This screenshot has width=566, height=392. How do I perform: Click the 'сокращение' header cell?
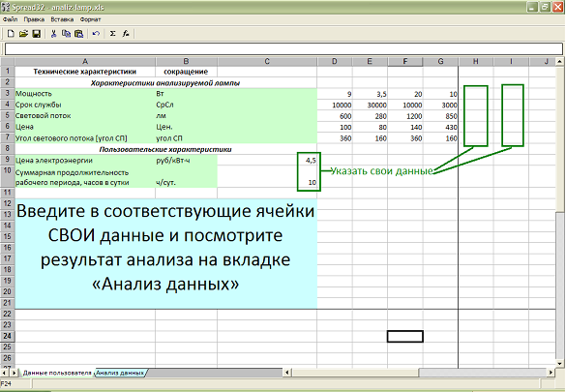[187, 72]
